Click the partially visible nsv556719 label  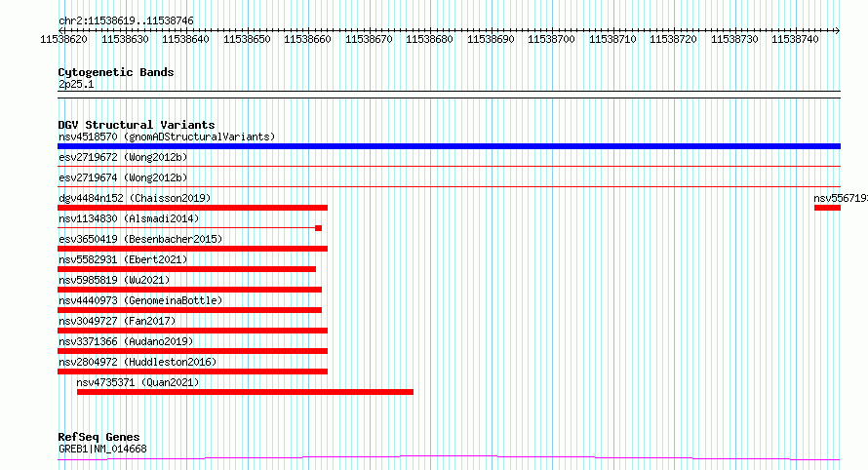tap(841, 198)
